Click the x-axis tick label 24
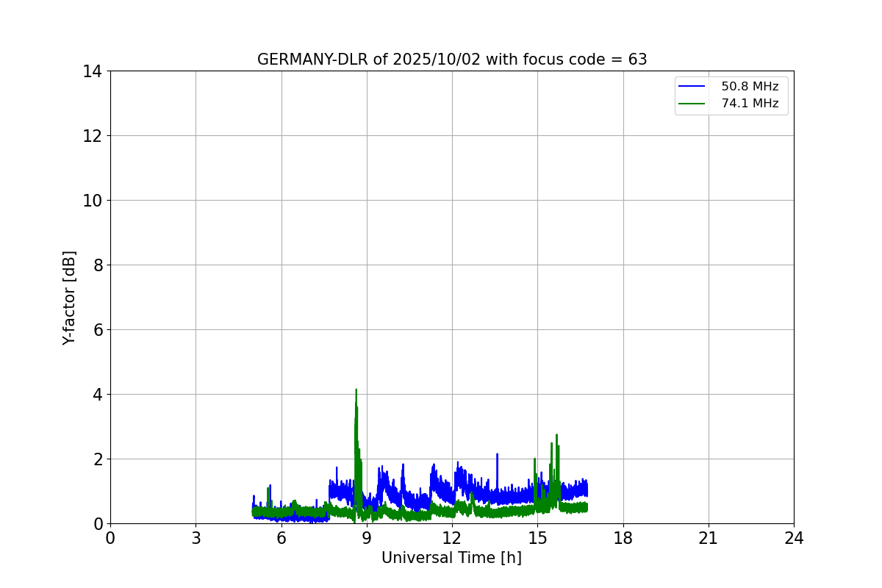 794,538
